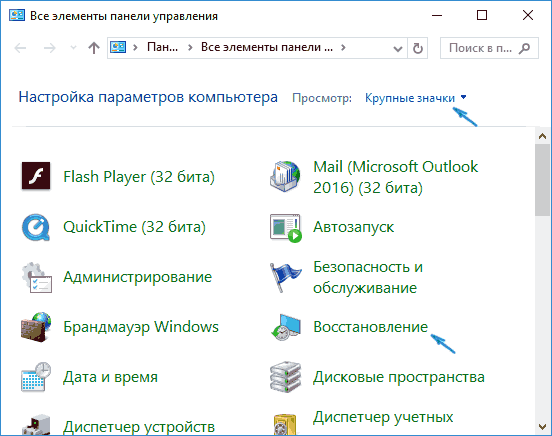Open the Диспетчер устройств link

coord(139,426)
